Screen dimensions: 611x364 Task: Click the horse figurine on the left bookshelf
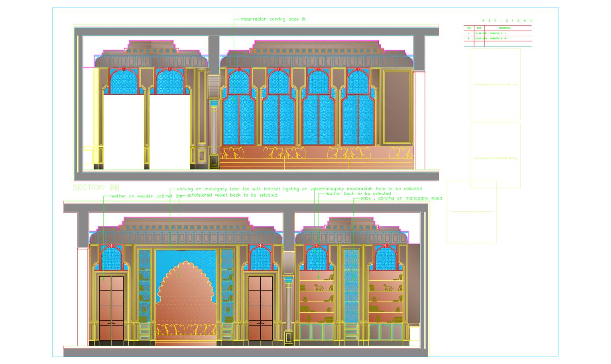coord(318,287)
